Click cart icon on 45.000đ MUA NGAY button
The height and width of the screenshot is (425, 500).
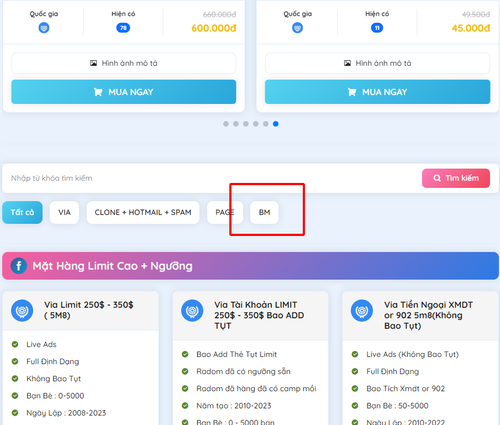tap(352, 92)
